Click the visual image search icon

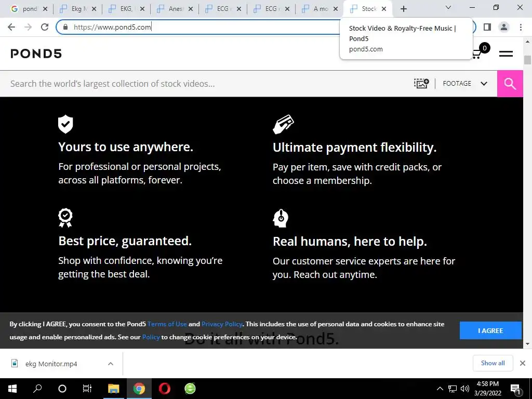421,84
